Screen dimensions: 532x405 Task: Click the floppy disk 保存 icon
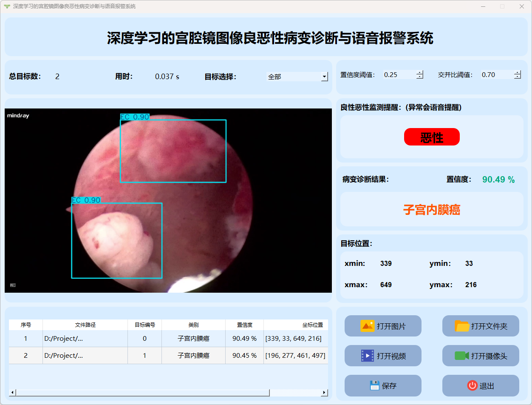(374, 385)
